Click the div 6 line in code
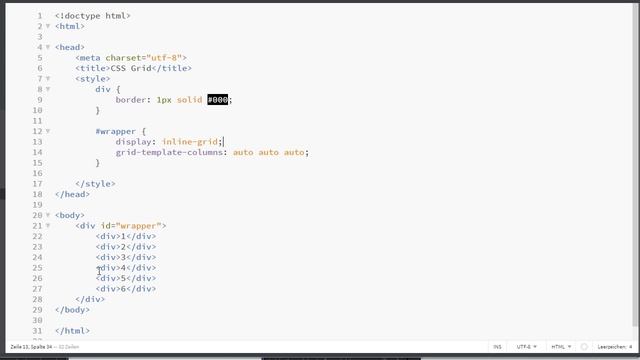Image resolution: width=640 pixels, height=360 pixels. pyautogui.click(x=126, y=289)
